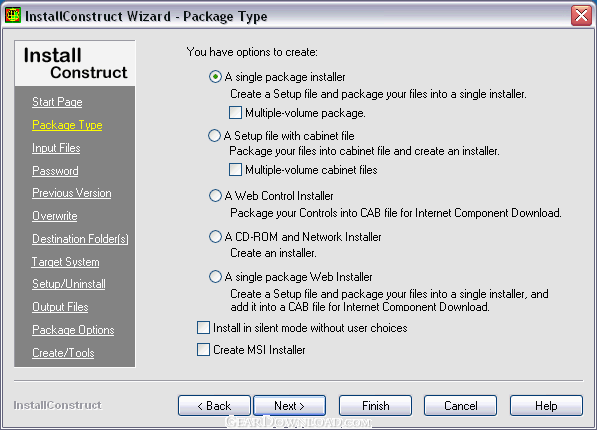Jump to Destination Folder(s) step

coord(80,239)
